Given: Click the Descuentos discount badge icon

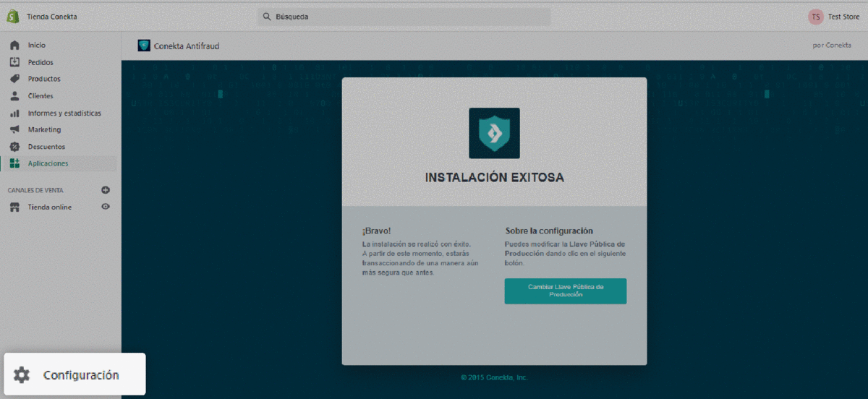Looking at the screenshot, I should tap(14, 147).
